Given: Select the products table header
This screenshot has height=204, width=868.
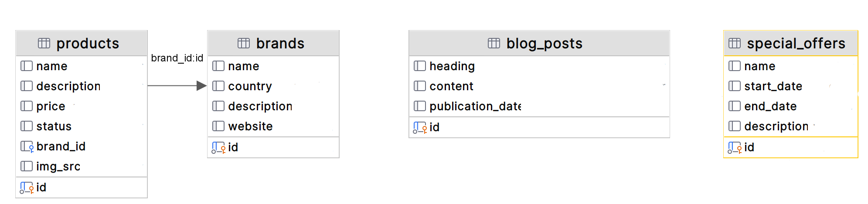Looking at the screenshot, I should click(82, 43).
